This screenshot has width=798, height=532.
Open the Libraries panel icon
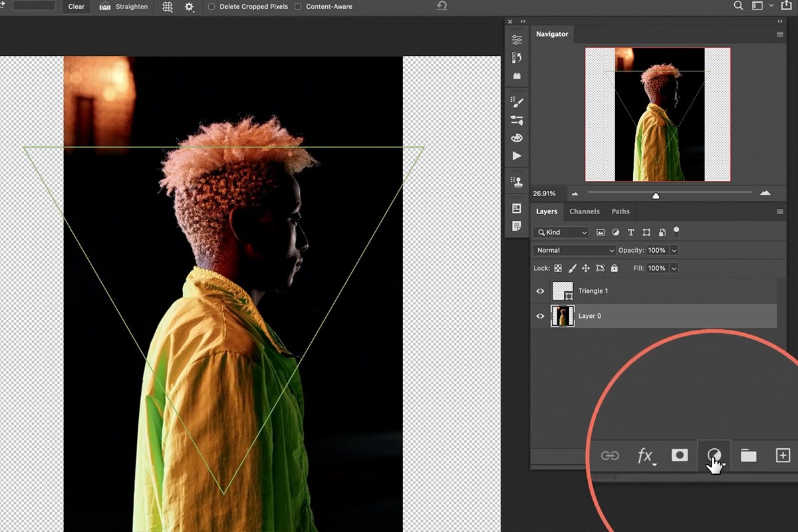tap(517, 76)
